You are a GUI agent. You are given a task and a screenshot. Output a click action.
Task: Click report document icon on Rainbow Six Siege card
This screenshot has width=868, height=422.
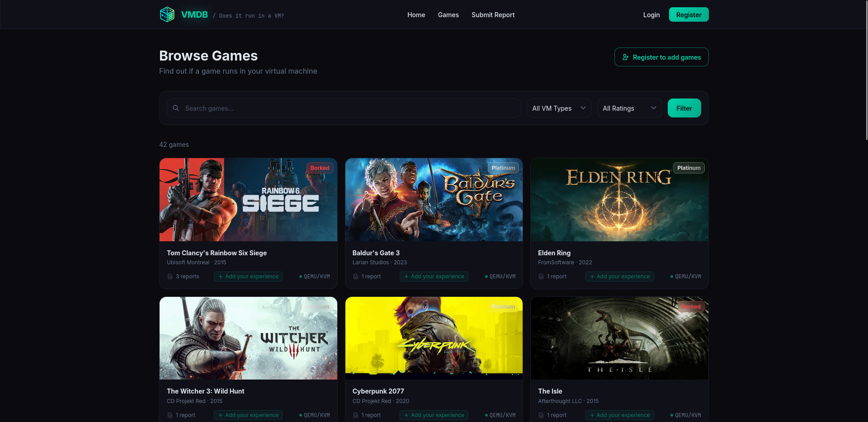click(x=170, y=277)
